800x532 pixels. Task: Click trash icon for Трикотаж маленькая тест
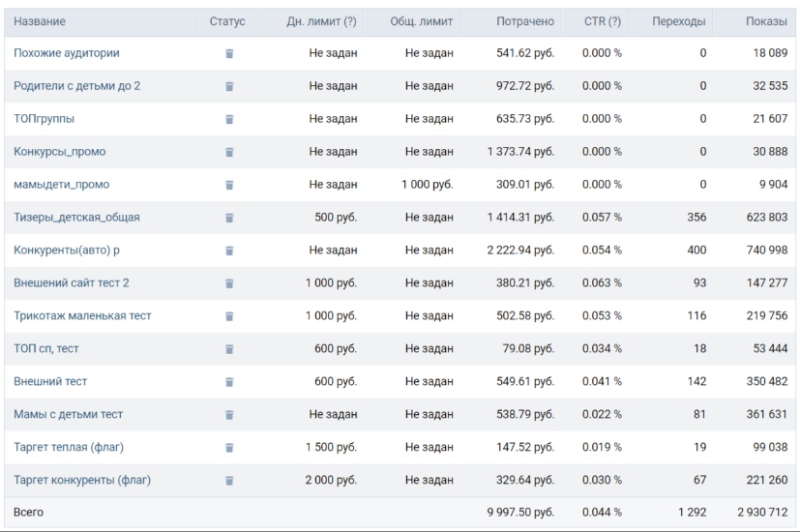229,316
